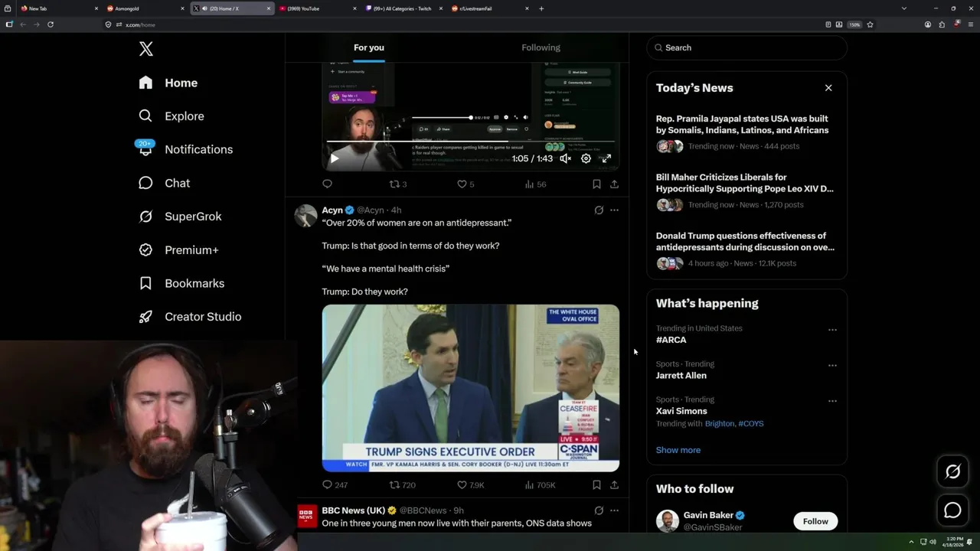Like the top post with 5 likes

pyautogui.click(x=465, y=184)
